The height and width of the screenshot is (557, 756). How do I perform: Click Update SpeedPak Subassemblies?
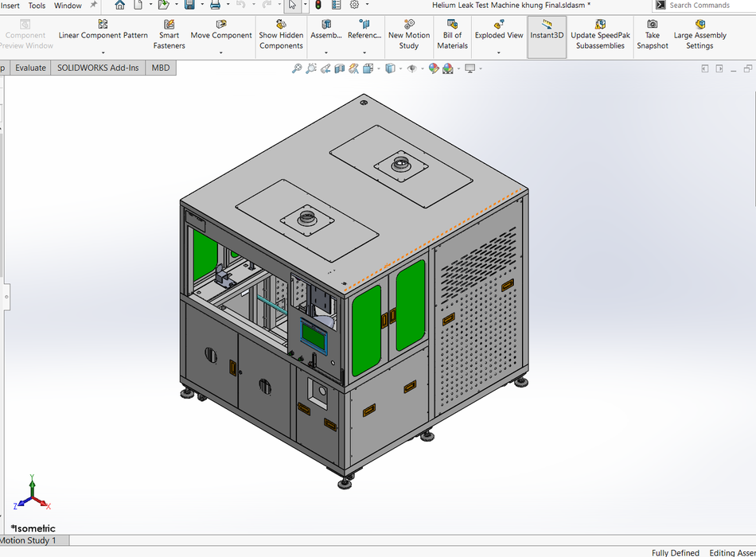[x=600, y=35]
